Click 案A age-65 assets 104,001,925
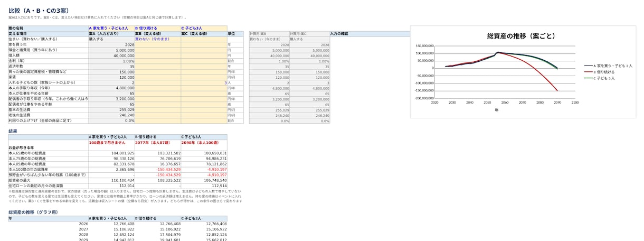This screenshot has width=644, height=241. (111, 153)
